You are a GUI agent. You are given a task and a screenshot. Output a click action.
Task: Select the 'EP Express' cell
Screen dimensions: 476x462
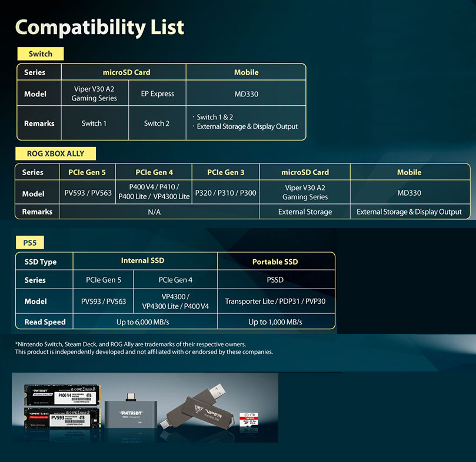(158, 93)
